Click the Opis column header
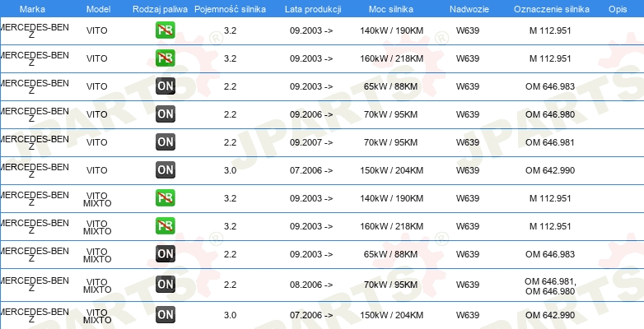This screenshot has width=644, height=329. point(618,9)
